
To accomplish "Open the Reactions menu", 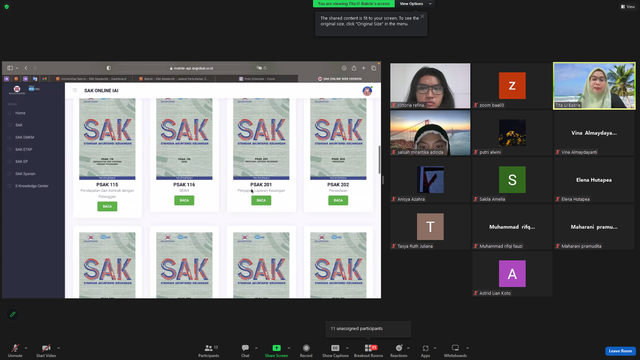I will [x=399, y=350].
